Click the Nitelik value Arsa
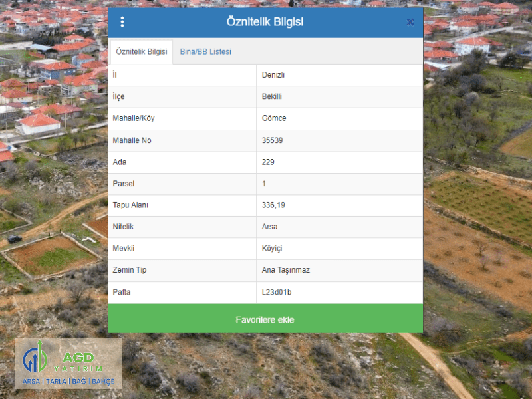 pyautogui.click(x=270, y=227)
